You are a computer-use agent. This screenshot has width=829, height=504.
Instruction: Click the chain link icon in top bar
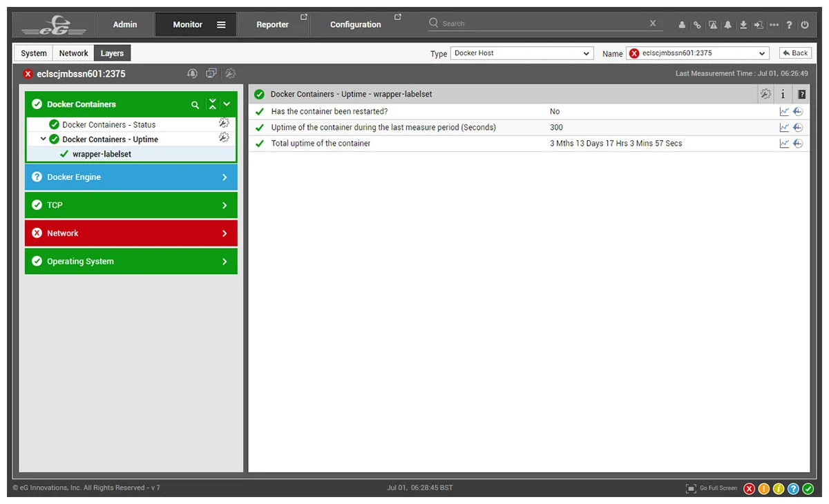point(697,25)
